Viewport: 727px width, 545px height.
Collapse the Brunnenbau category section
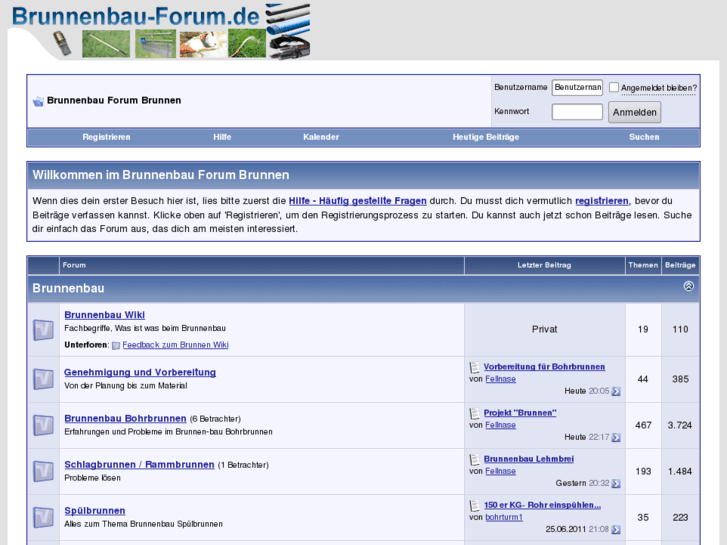point(689,286)
